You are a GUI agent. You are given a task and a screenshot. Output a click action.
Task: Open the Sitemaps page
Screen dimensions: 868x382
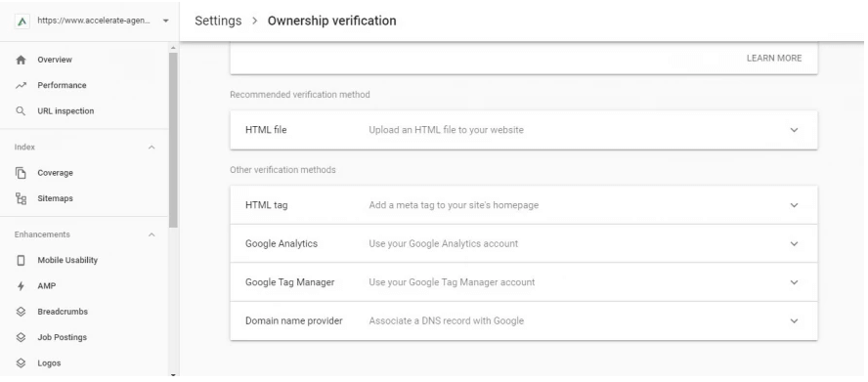click(55, 198)
